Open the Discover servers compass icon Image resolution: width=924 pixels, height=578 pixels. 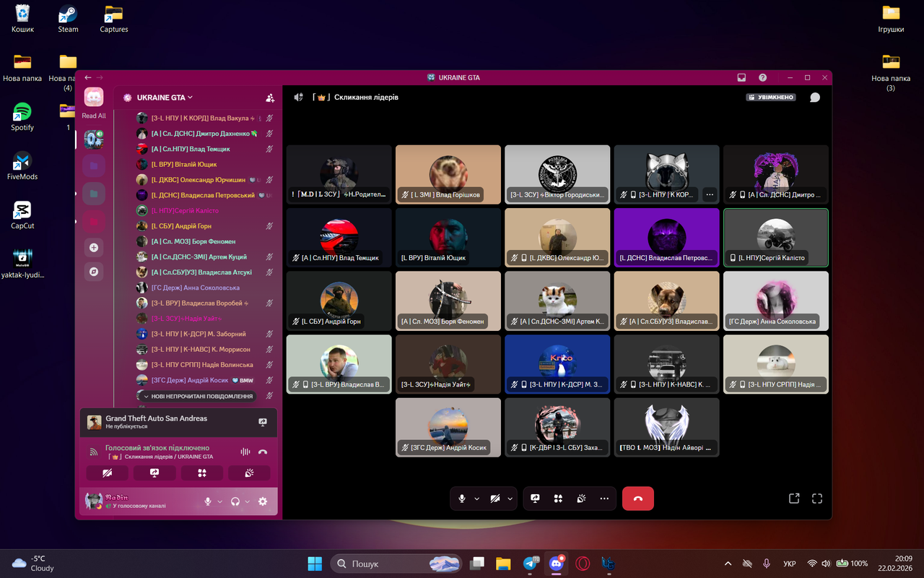(94, 272)
